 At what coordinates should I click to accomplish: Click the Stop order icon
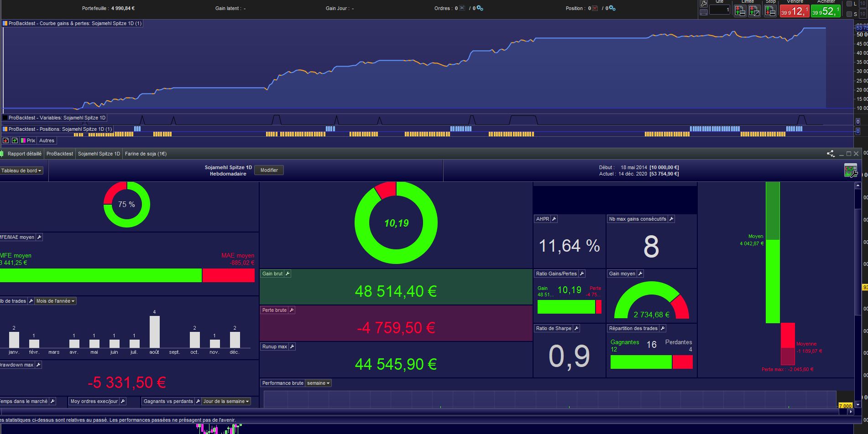pyautogui.click(x=770, y=11)
